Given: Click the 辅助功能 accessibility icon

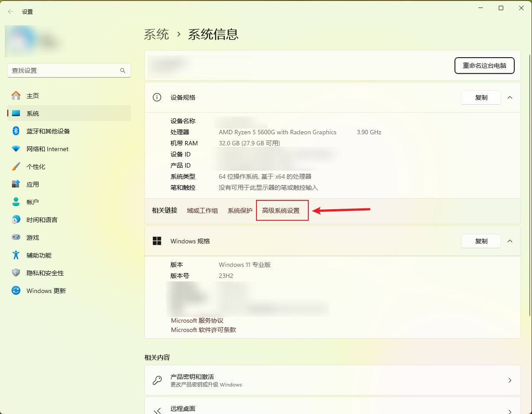Looking at the screenshot, I should pyautogui.click(x=16, y=255).
